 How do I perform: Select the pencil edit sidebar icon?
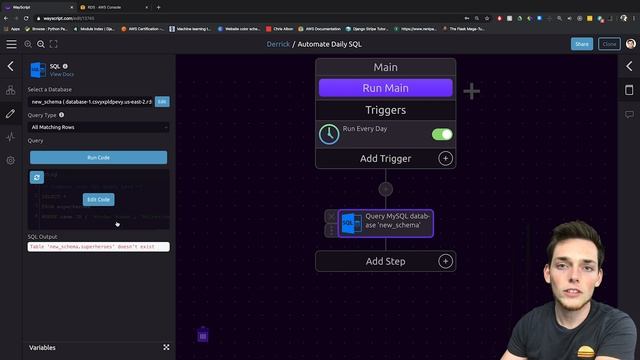coord(11,113)
